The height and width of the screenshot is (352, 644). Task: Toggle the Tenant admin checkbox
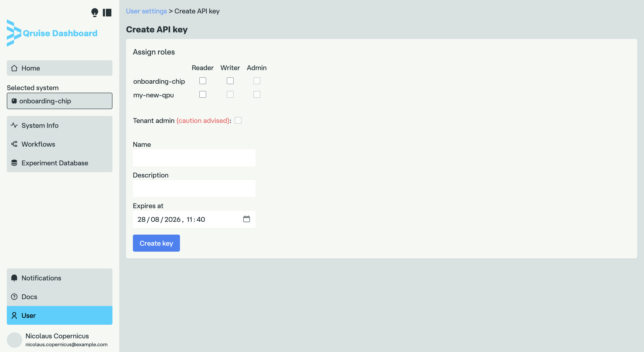pos(238,121)
